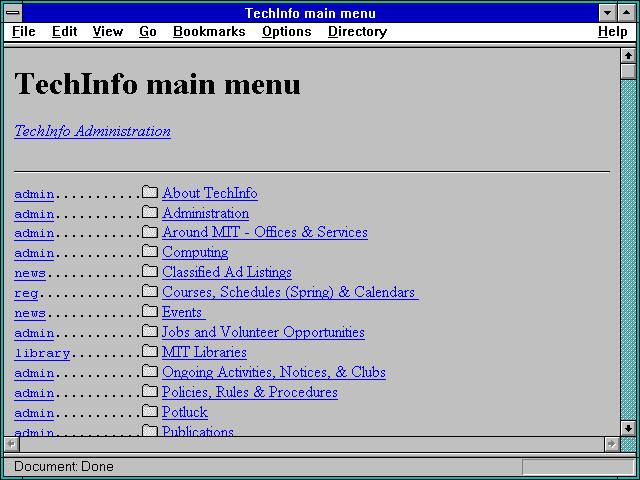Open the window system menu box

point(13,13)
